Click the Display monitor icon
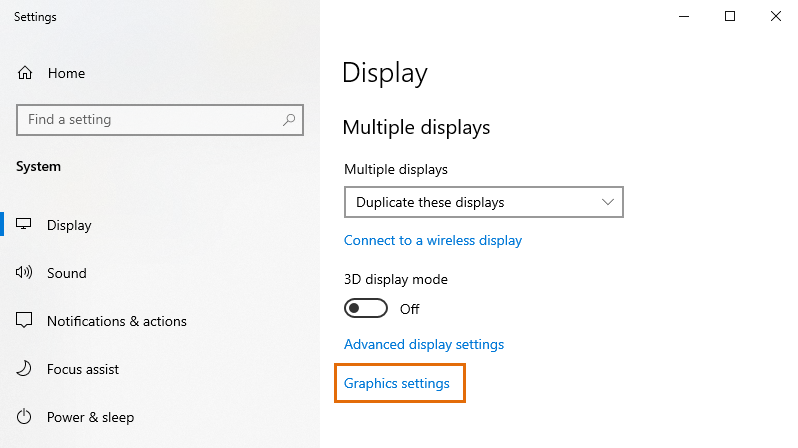Screen dimensions: 798x448 pos(25,225)
